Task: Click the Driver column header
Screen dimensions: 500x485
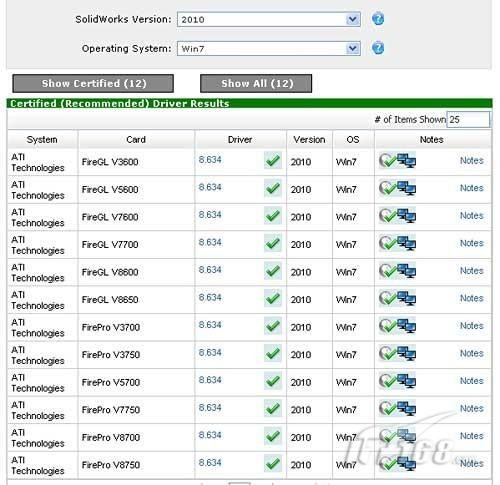Action: [x=240, y=139]
